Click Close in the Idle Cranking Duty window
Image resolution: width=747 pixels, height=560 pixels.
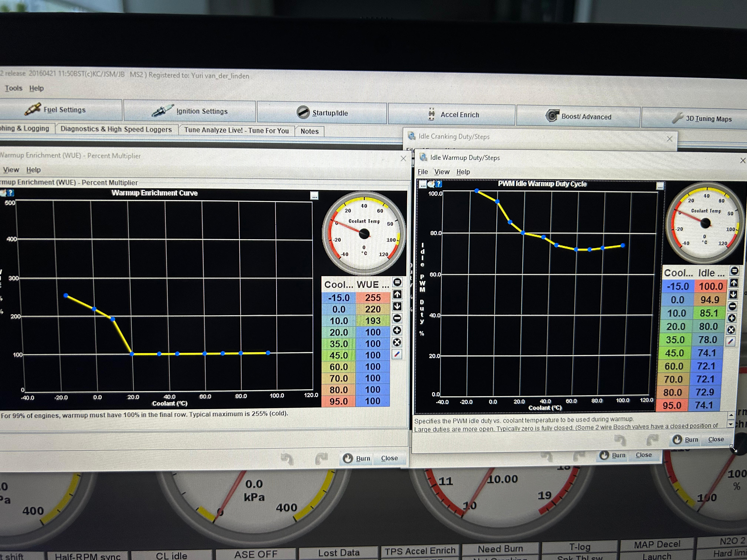(x=644, y=455)
